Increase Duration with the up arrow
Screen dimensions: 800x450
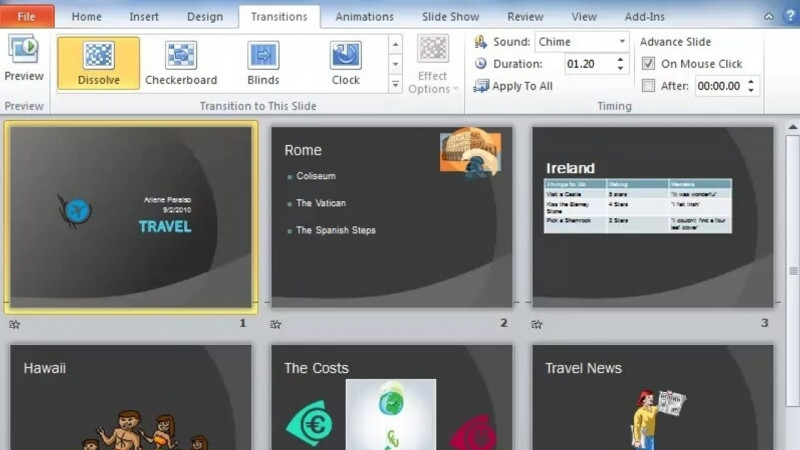tap(620, 59)
